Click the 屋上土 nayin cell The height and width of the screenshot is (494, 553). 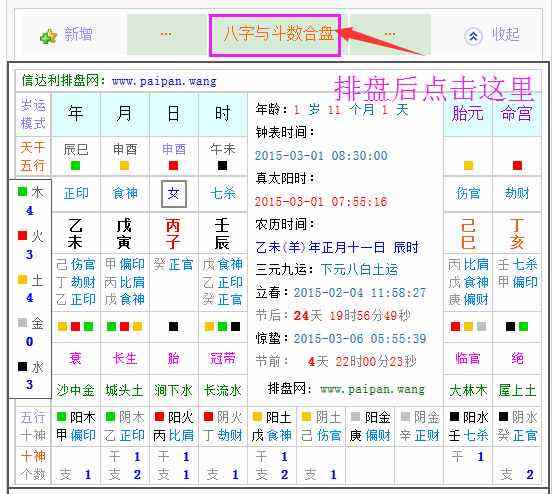click(517, 390)
